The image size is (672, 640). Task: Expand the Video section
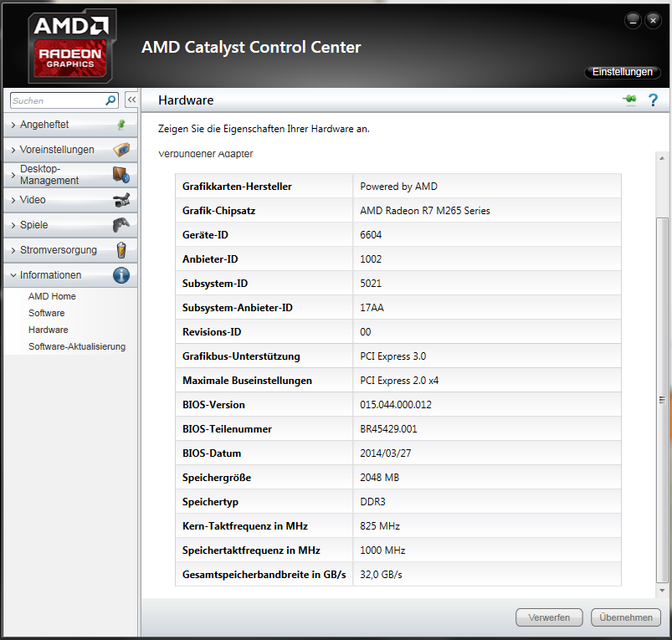click(70, 200)
